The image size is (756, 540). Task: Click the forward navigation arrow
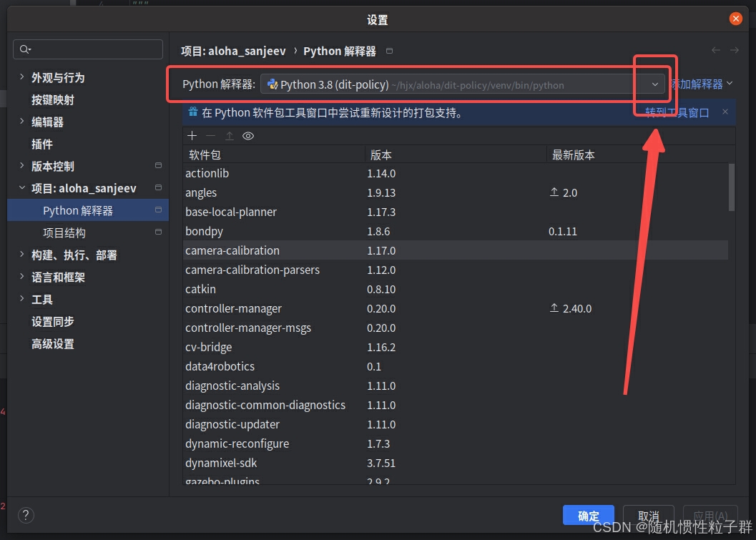[735, 50]
